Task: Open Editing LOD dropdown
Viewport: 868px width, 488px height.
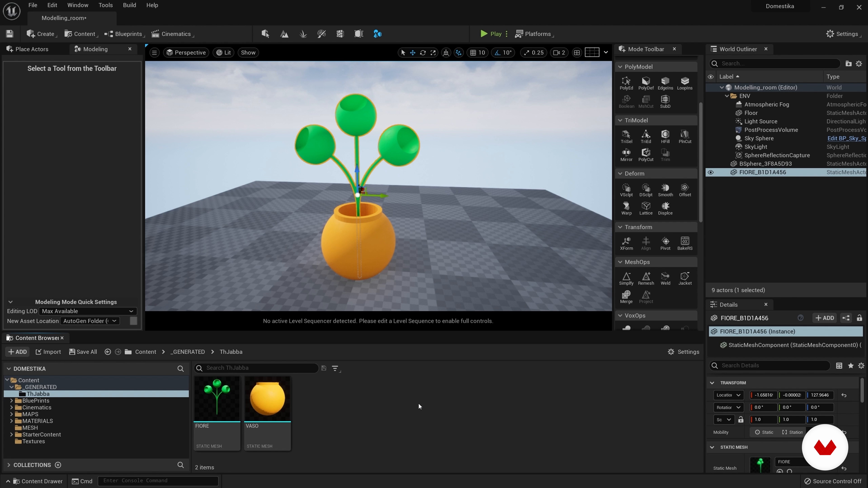Action: tap(88, 311)
